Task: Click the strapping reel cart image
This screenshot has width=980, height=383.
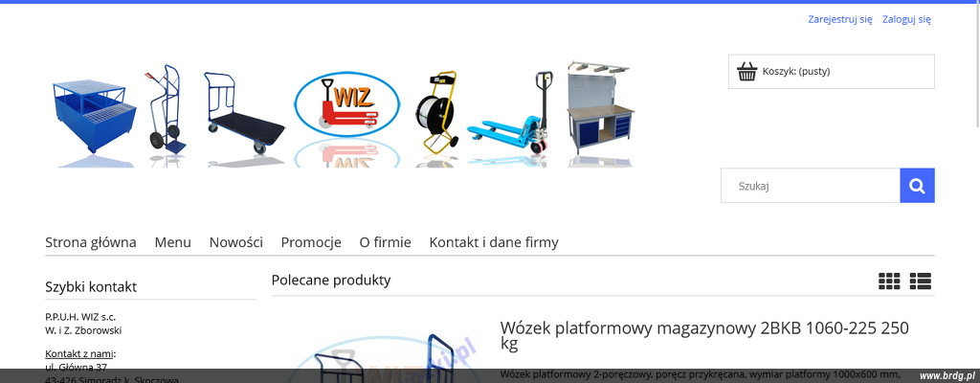Action: [x=436, y=111]
